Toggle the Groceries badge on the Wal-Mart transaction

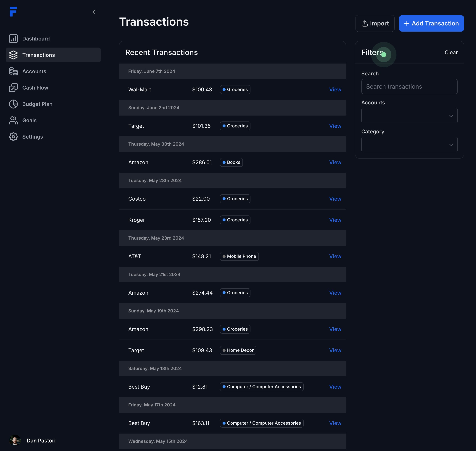coord(235,89)
